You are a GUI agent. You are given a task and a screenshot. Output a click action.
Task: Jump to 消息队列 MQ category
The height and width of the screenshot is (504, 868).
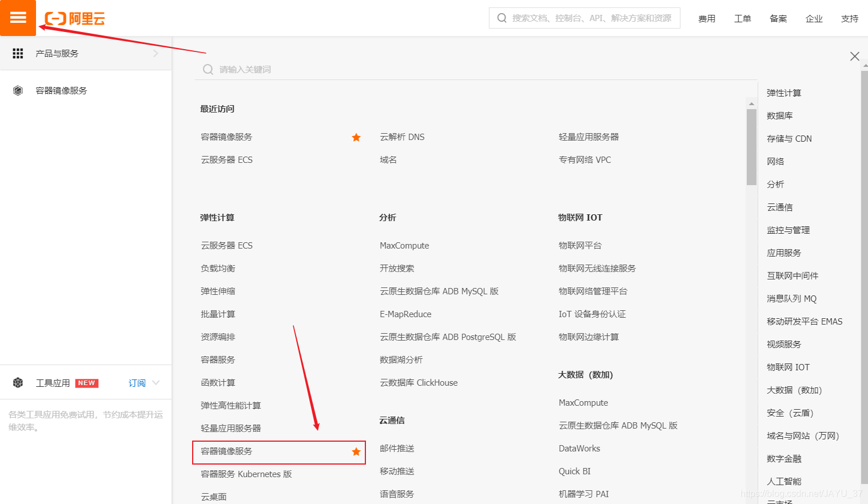[791, 299]
